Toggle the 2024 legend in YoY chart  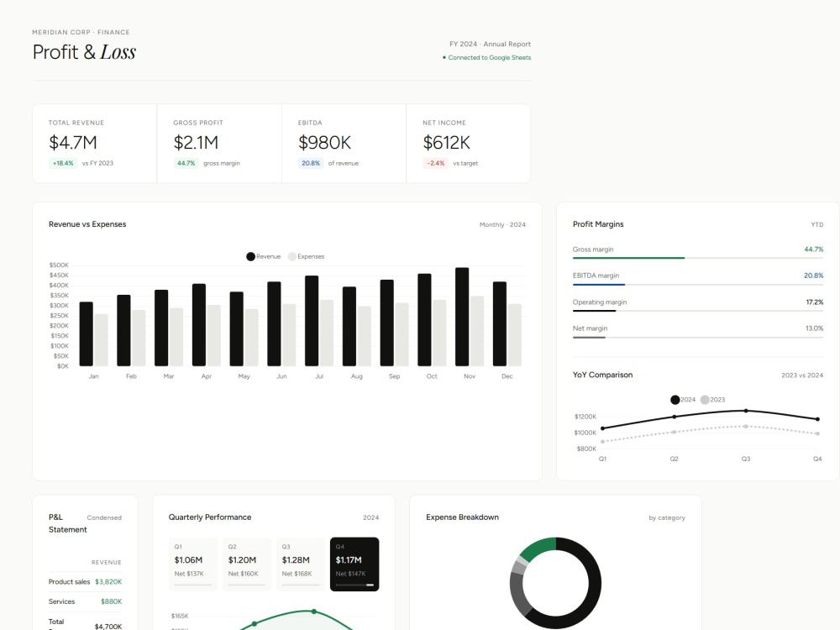coord(682,400)
